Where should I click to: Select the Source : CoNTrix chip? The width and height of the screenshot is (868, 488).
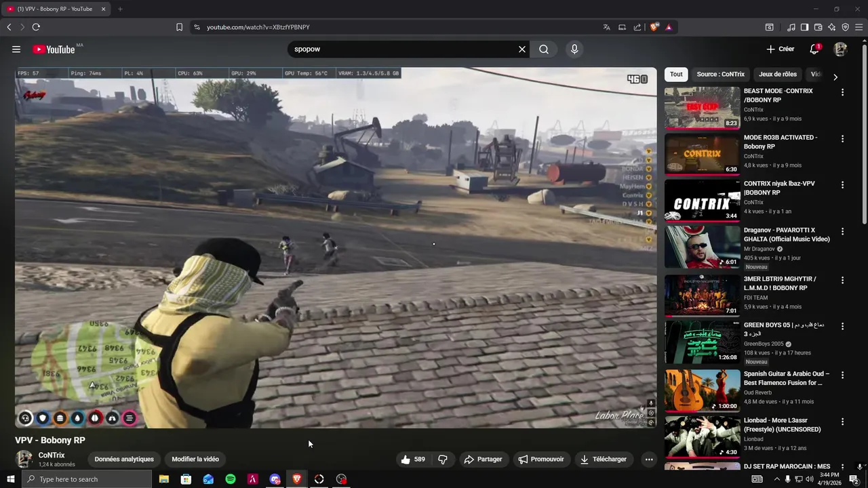(x=720, y=74)
